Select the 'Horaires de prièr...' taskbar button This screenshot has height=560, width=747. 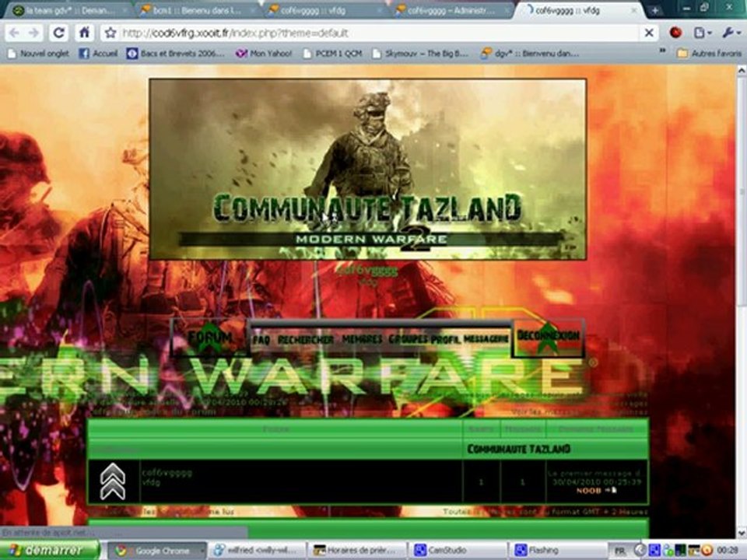tap(357, 551)
